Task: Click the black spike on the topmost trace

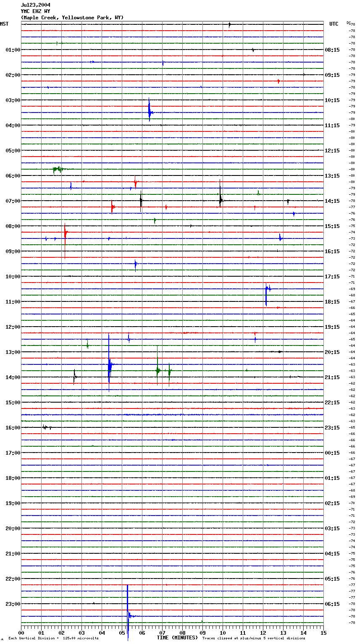Action: [x=229, y=25]
